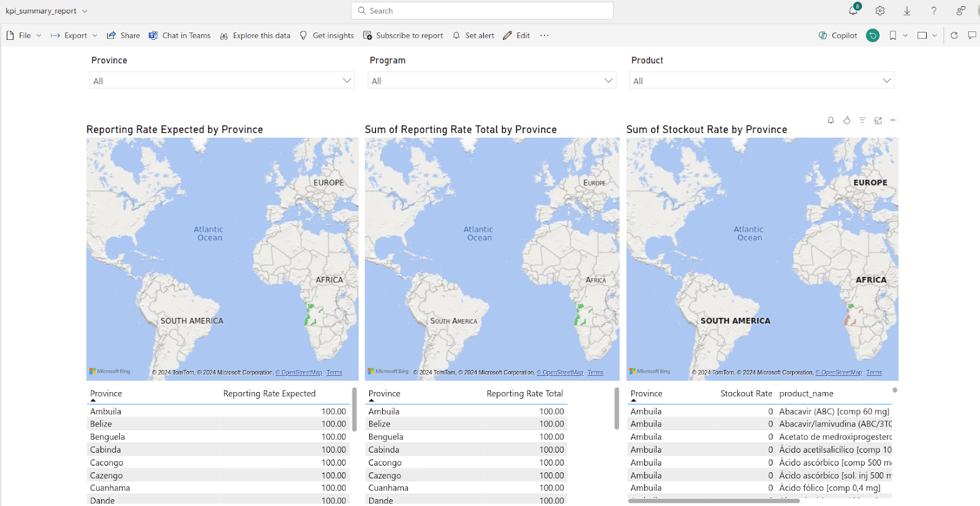Click Ácido fólico [comp 0,4 mg] cell
The width and height of the screenshot is (980, 506).
click(830, 488)
